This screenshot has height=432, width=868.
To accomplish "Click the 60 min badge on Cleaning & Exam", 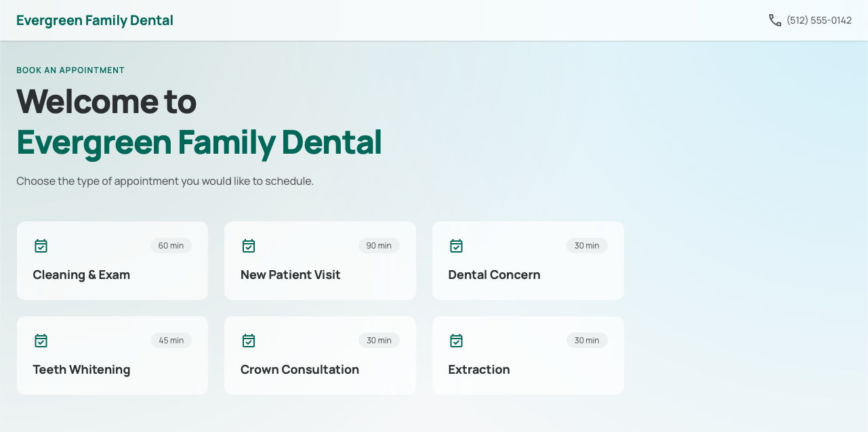I will click(171, 246).
